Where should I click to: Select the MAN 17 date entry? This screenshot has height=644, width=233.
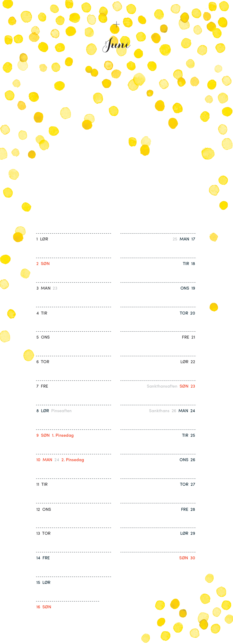[x=187, y=239]
